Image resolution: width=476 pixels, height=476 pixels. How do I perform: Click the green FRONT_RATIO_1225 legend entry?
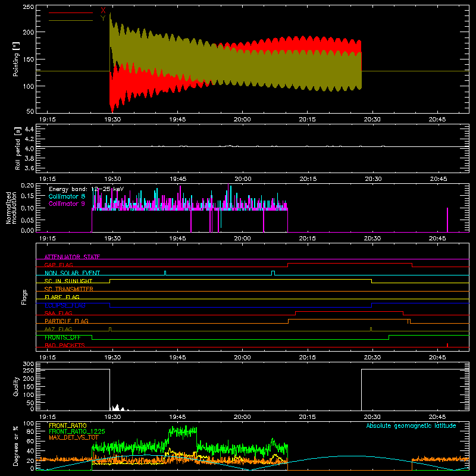point(77,431)
